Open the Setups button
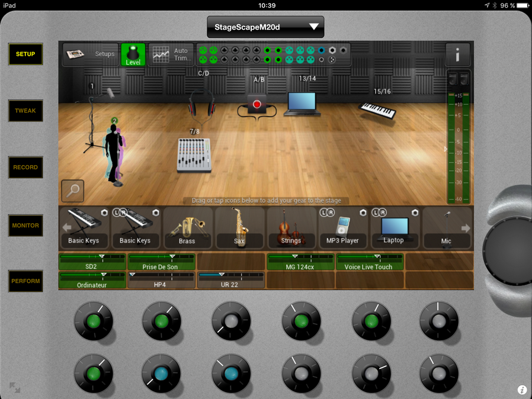This screenshot has height=399, width=532. tap(91, 54)
